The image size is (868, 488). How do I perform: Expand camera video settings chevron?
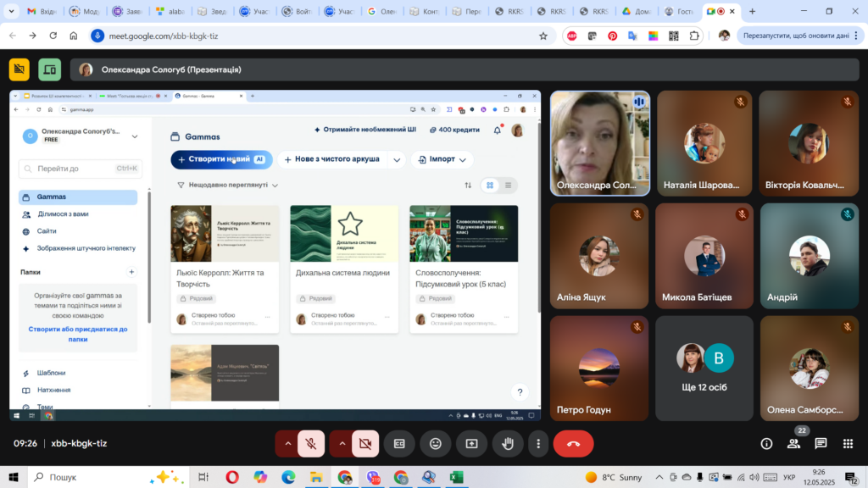pyautogui.click(x=342, y=444)
